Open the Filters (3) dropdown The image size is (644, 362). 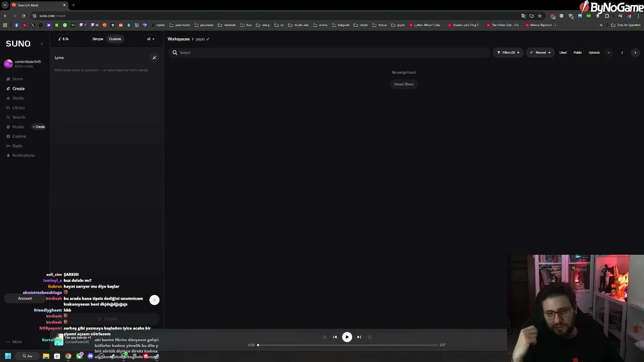[x=509, y=52]
